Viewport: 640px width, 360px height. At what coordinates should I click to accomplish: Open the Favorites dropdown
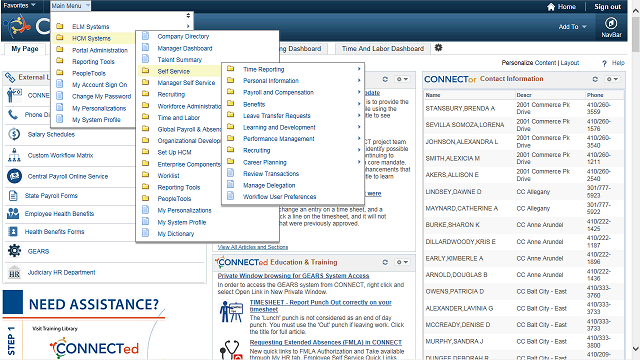point(19,5)
